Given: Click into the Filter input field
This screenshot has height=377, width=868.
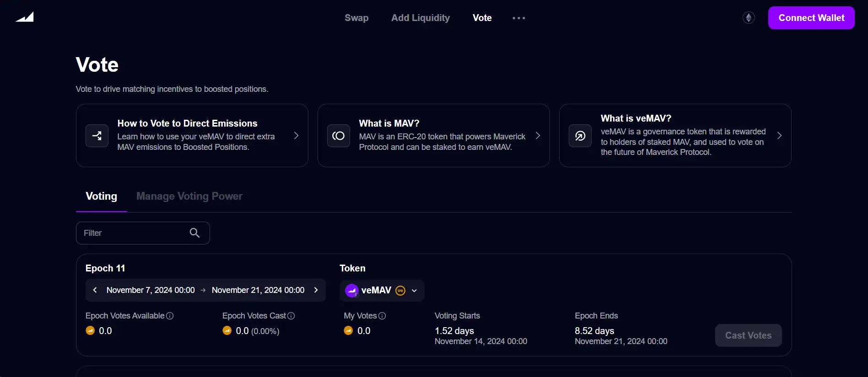Looking at the screenshot, I should (x=133, y=233).
